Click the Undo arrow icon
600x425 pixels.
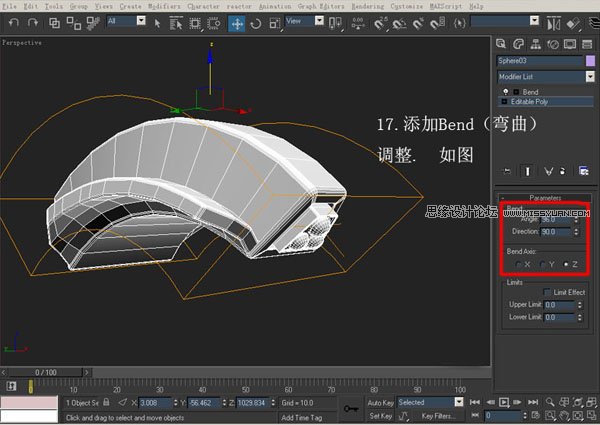click(12, 21)
